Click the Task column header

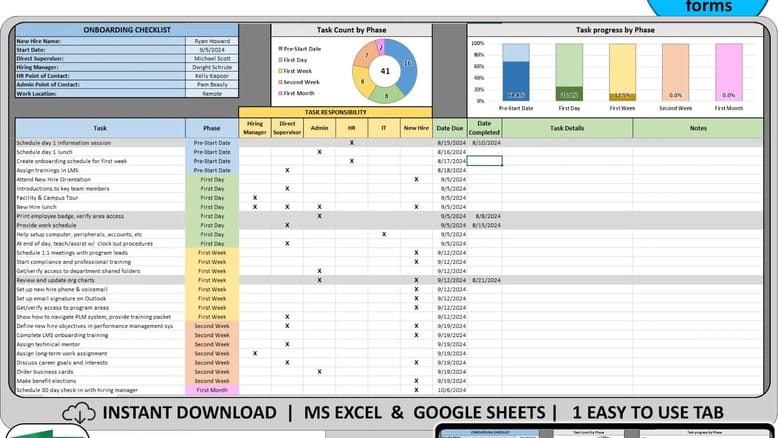[100, 128]
